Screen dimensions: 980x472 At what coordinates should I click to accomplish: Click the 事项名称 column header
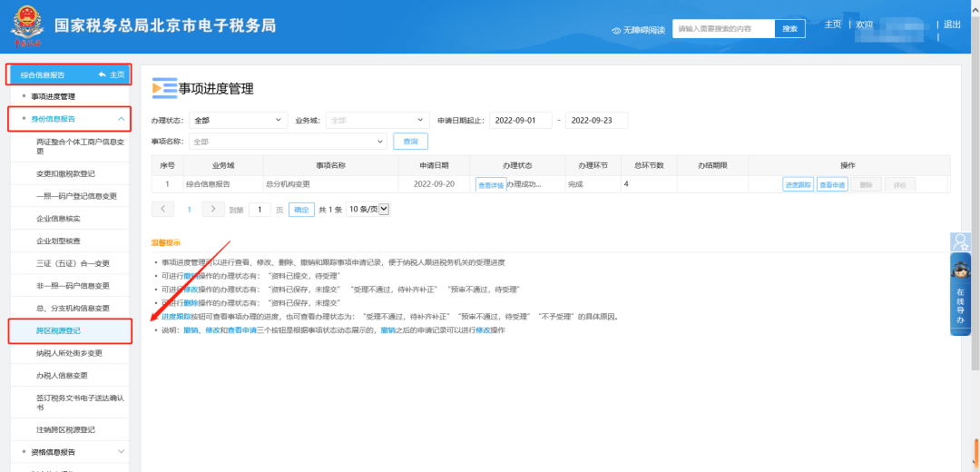[x=331, y=165]
